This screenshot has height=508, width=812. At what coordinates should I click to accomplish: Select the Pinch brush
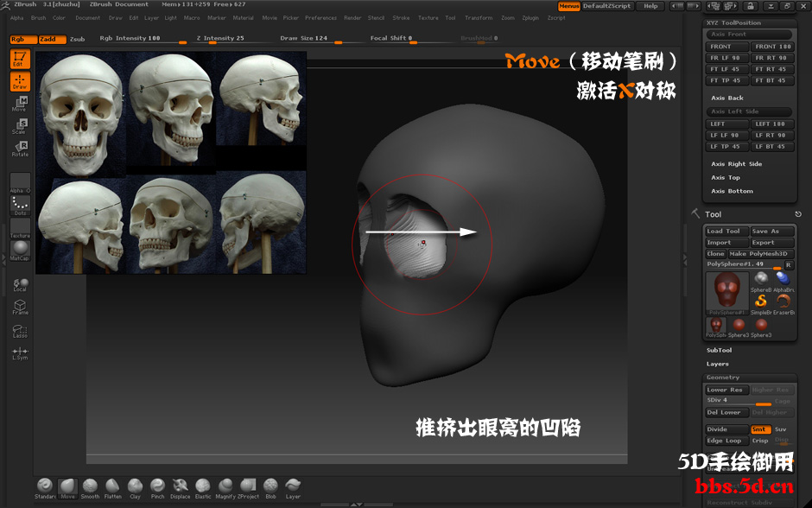point(157,488)
